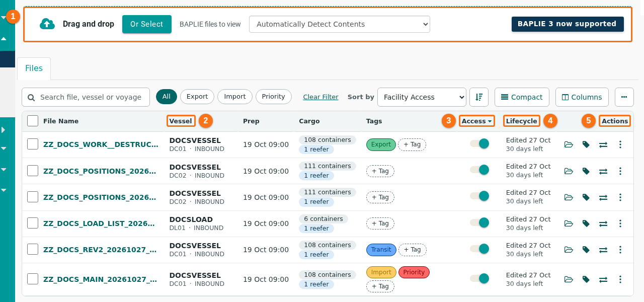Toggle access switch for ZZ_DOCS_MAIN
644x302 pixels.
coord(479,278)
